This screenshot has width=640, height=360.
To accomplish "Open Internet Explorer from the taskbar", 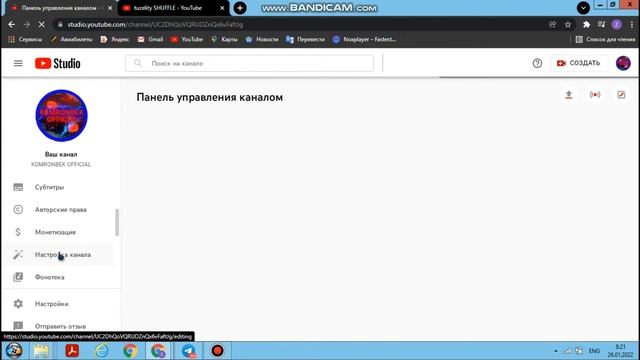I will [x=102, y=351].
